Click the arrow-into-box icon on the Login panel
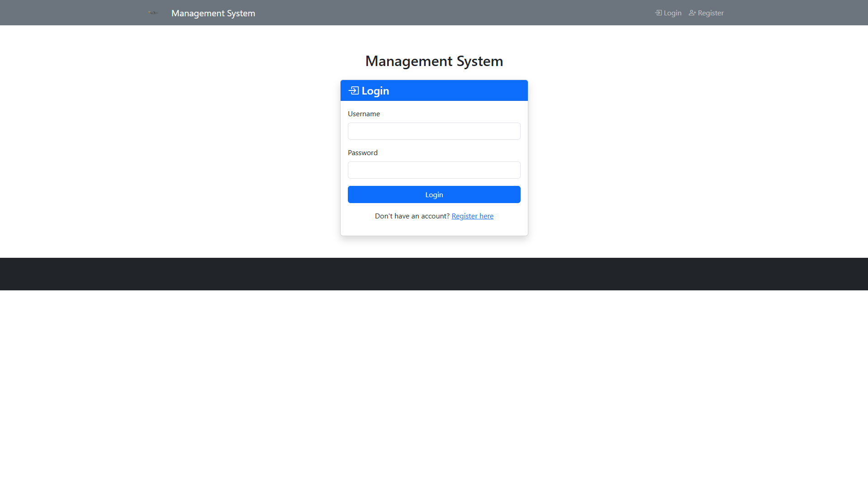The width and height of the screenshot is (868, 488). coord(354,90)
